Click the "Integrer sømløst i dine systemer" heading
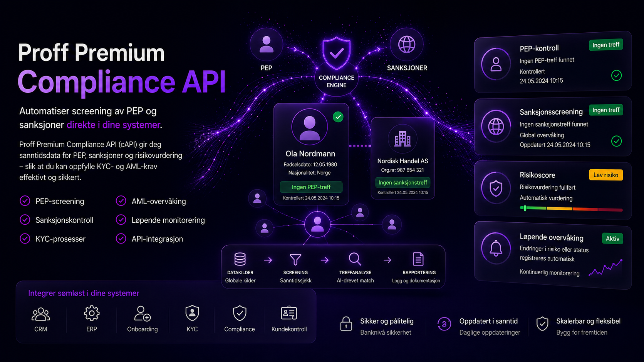 pyautogui.click(x=84, y=293)
